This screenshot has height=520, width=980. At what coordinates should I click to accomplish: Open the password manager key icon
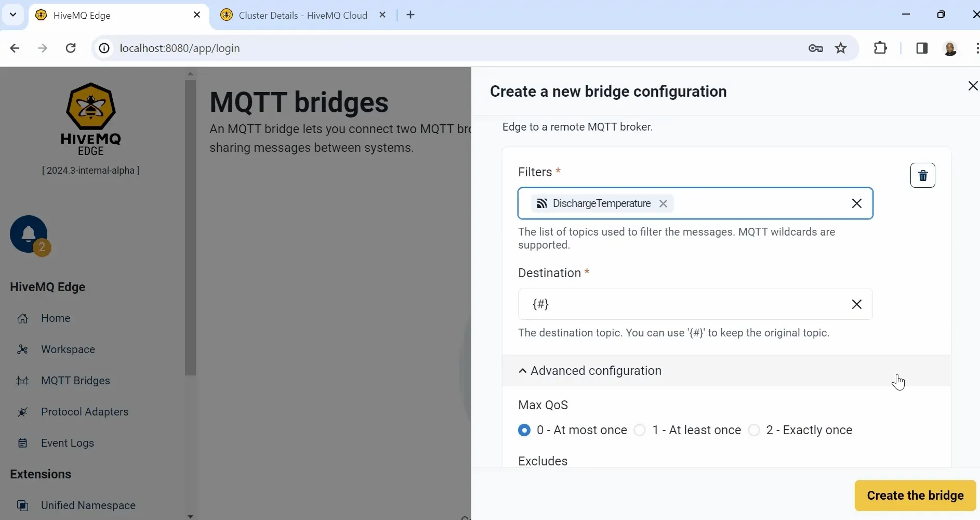(815, 48)
